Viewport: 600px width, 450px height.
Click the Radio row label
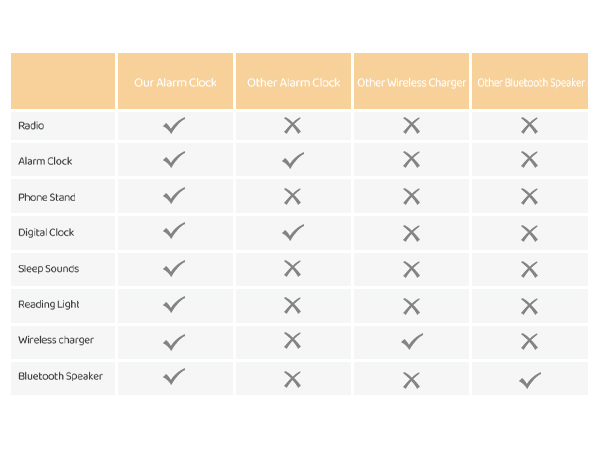(31, 126)
